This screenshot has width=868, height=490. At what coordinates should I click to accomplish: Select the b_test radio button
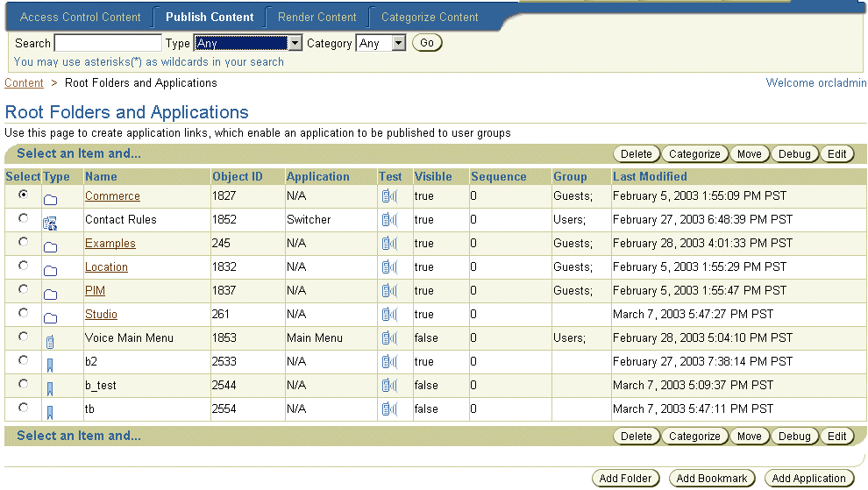23,384
